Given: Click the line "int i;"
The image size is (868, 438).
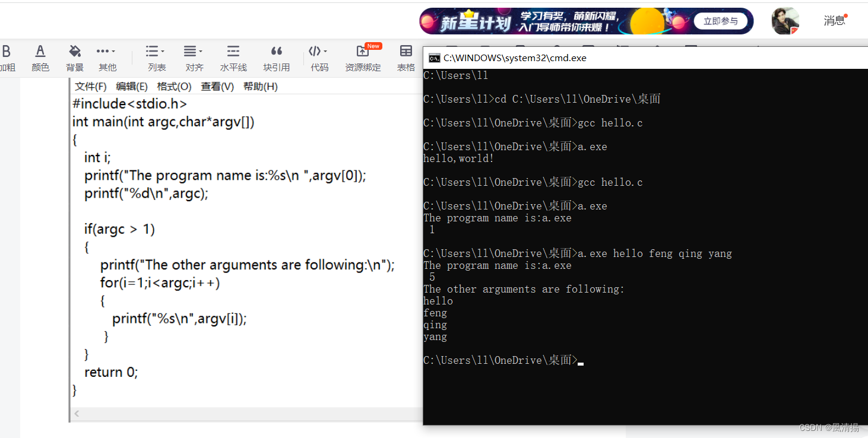Looking at the screenshot, I should [97, 157].
